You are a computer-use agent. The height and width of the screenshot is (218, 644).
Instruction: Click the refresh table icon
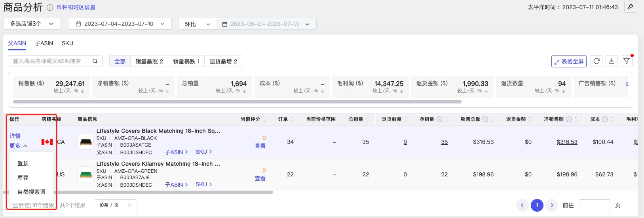[597, 61]
